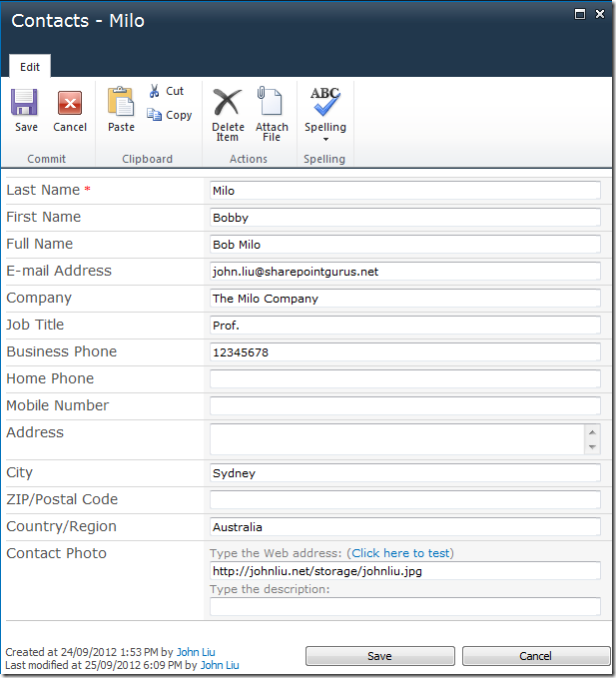Click the red Cancel icon in ribbon
The image size is (616, 678).
tap(70, 103)
